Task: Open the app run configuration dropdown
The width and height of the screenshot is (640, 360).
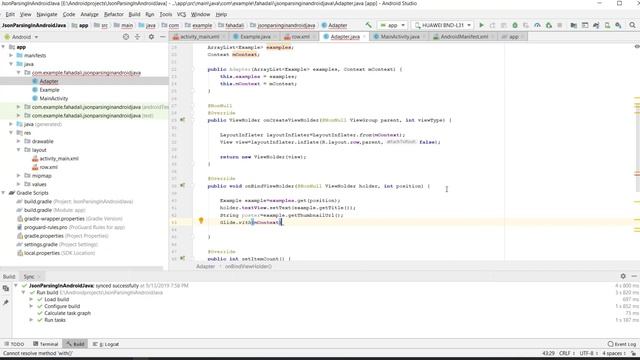Action: [x=392, y=25]
